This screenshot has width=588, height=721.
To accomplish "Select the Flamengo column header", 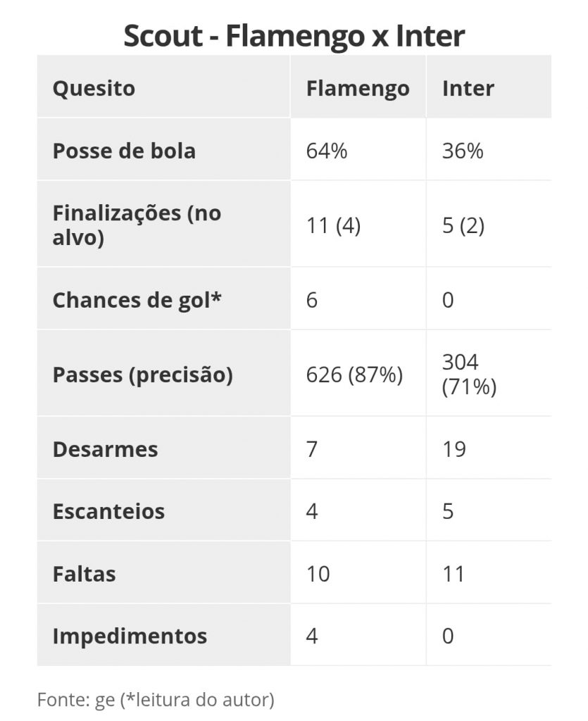I will [358, 89].
